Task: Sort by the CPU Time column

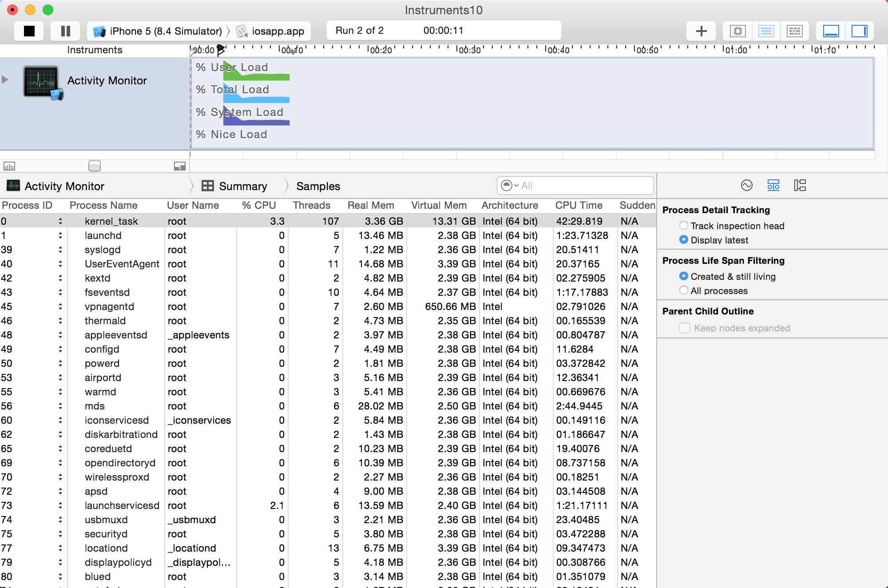Action: pyautogui.click(x=579, y=205)
